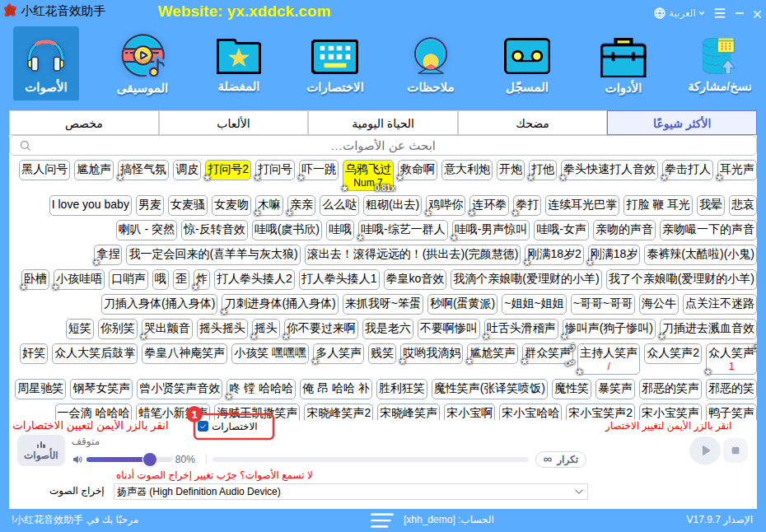This screenshot has width=766, height=532.
Task: Click the Website: yx.xddck.com link
Action: click(x=245, y=12)
